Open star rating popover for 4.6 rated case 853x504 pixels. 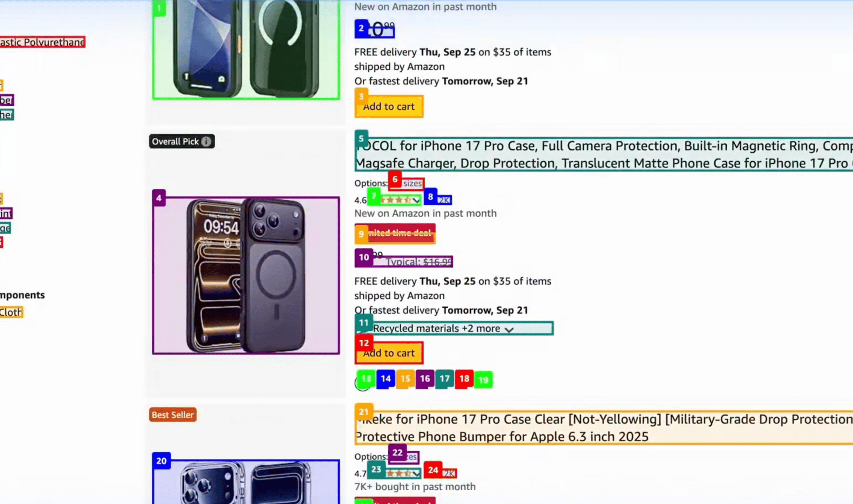[x=399, y=200]
